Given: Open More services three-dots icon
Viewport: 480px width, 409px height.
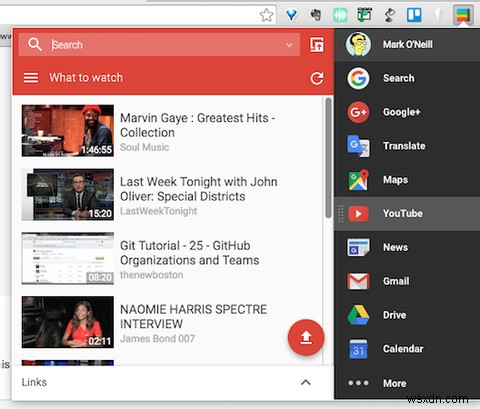Looking at the screenshot, I should coord(358,383).
